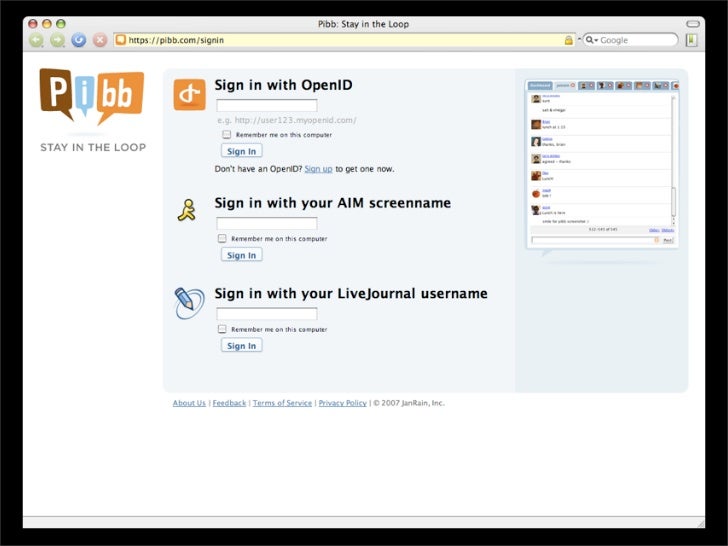Viewport: 728px width, 546px height.
Task: Click the padlock security icon
Action: tap(568, 40)
